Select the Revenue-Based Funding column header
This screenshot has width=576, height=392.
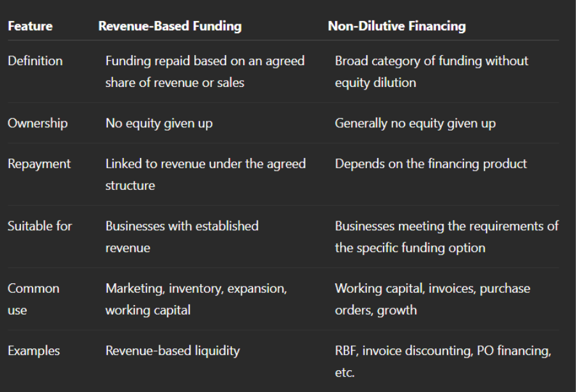[x=169, y=26]
